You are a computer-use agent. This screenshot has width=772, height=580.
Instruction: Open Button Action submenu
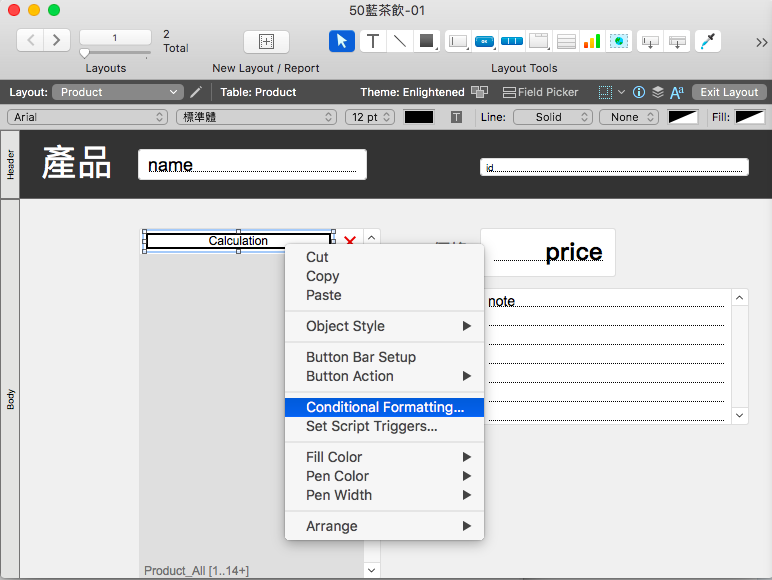(x=384, y=376)
